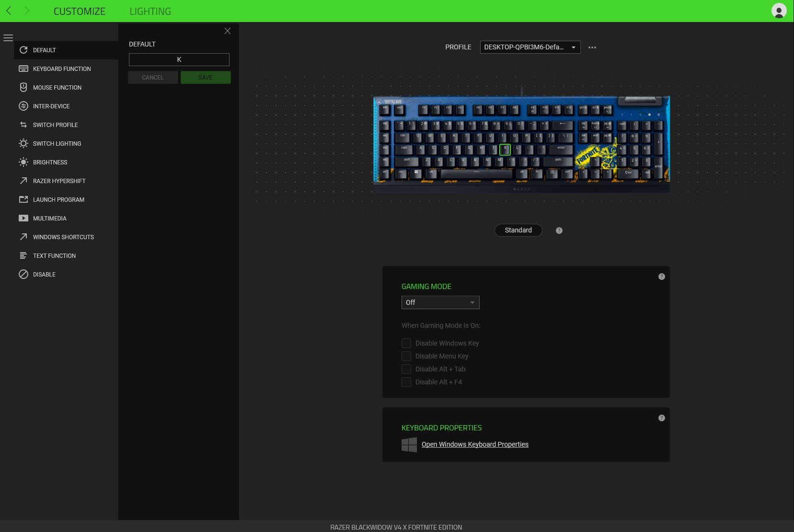Select the Mouse Function option

[57, 87]
